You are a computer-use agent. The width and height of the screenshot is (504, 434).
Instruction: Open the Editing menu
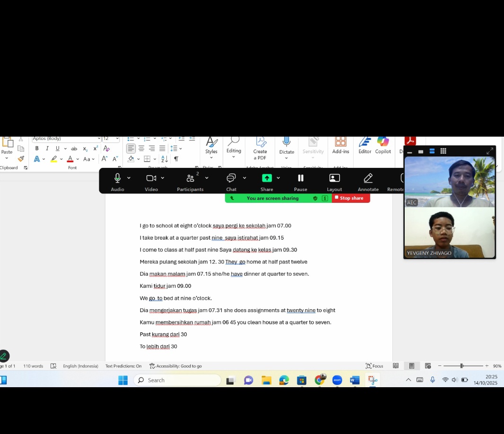tap(234, 148)
